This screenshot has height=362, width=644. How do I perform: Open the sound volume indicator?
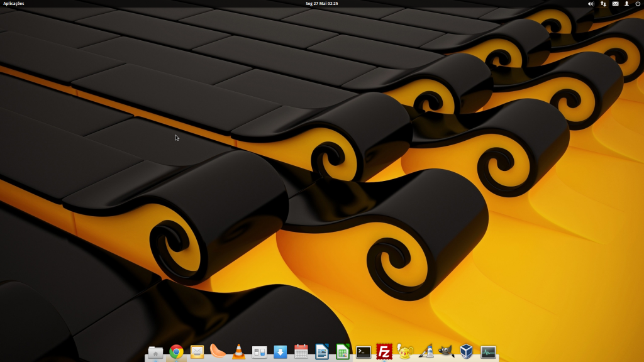tap(591, 4)
